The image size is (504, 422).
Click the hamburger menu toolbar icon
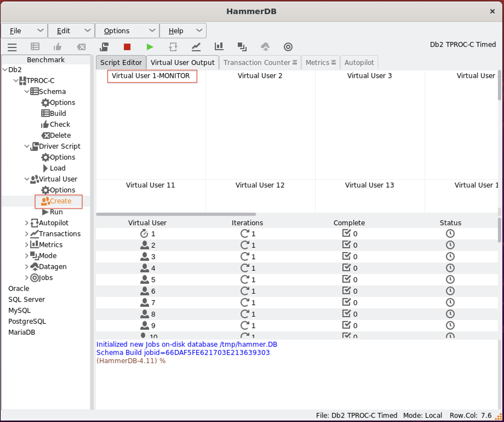(x=12, y=47)
